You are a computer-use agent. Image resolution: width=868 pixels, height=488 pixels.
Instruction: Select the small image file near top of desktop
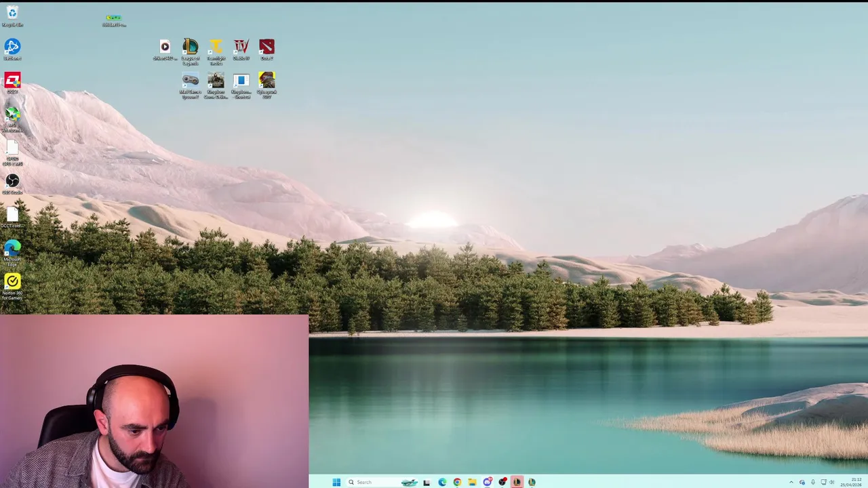pyautogui.click(x=114, y=20)
